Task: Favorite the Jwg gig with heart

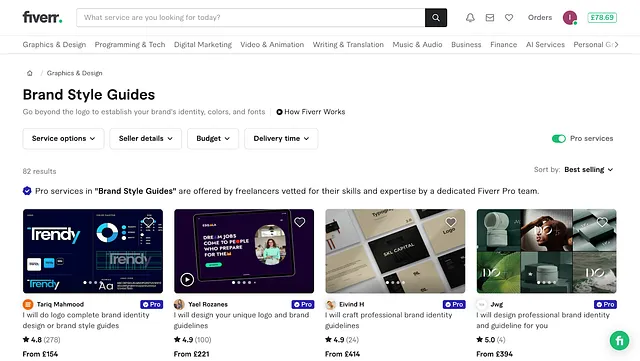Action: coord(602,222)
